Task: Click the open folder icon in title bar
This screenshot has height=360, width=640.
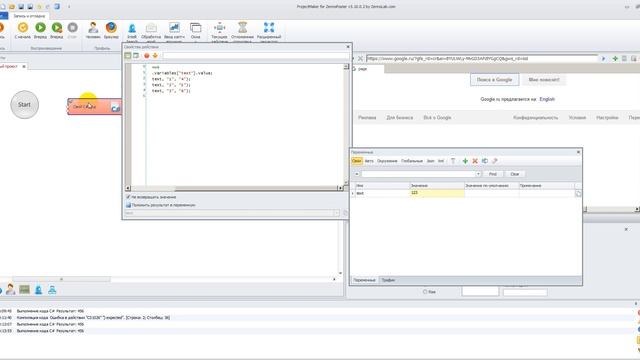Action: tap(12, 7)
